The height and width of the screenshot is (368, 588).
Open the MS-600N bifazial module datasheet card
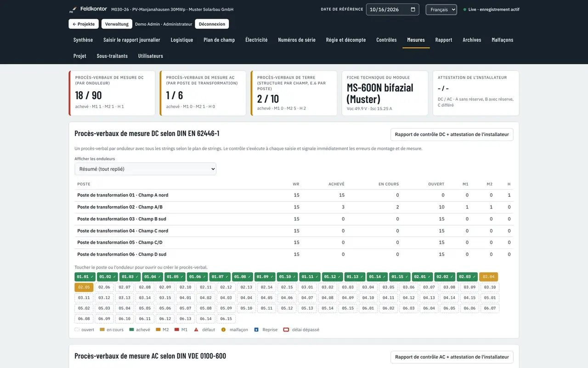(x=385, y=93)
